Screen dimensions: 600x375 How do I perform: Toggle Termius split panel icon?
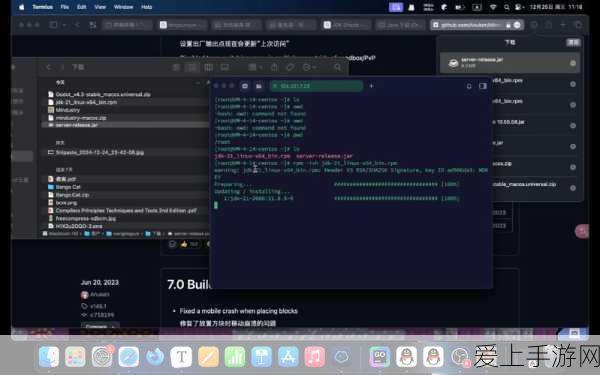[x=483, y=86]
